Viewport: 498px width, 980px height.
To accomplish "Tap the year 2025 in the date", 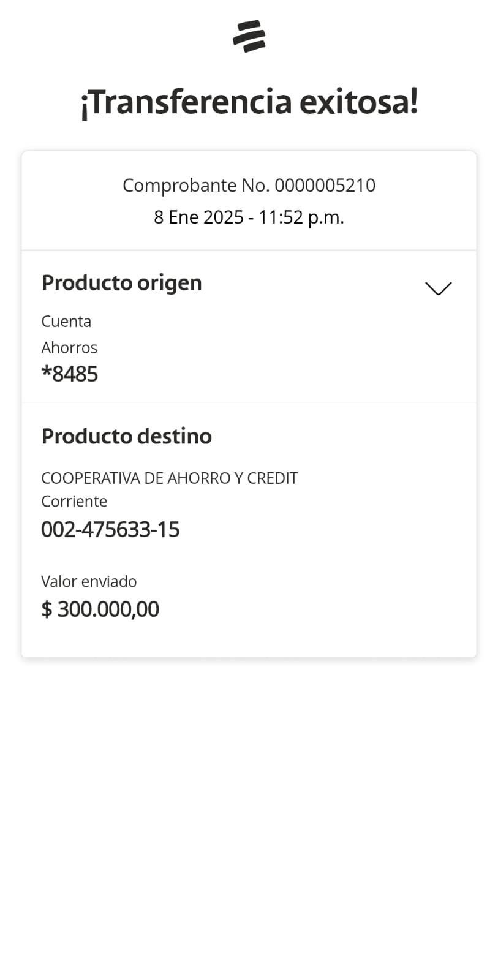I will click(x=223, y=217).
